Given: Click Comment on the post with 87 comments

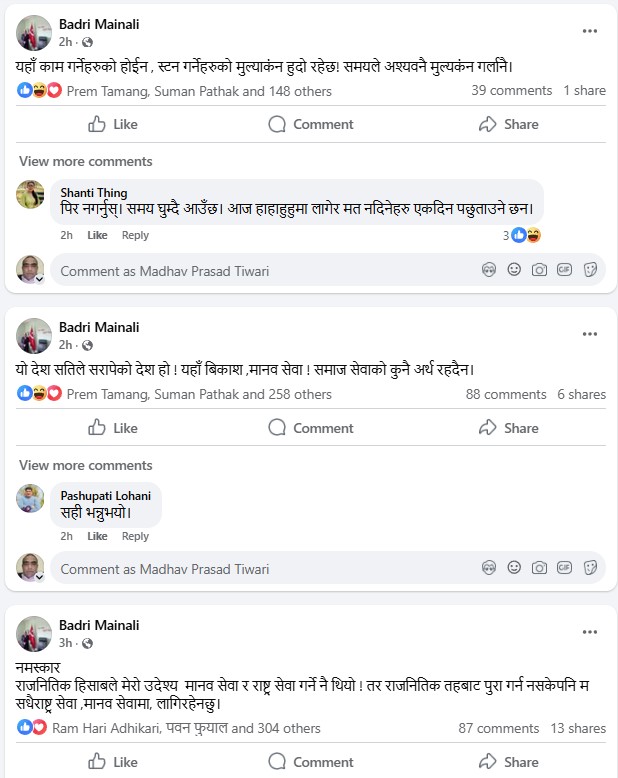Looking at the screenshot, I should (x=310, y=762).
